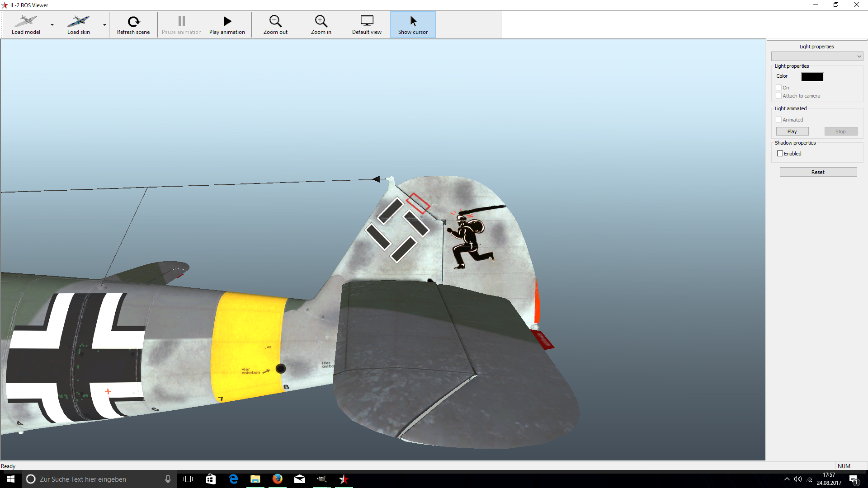The height and width of the screenshot is (488, 868).
Task: Pick the light Color swatch
Action: (812, 77)
